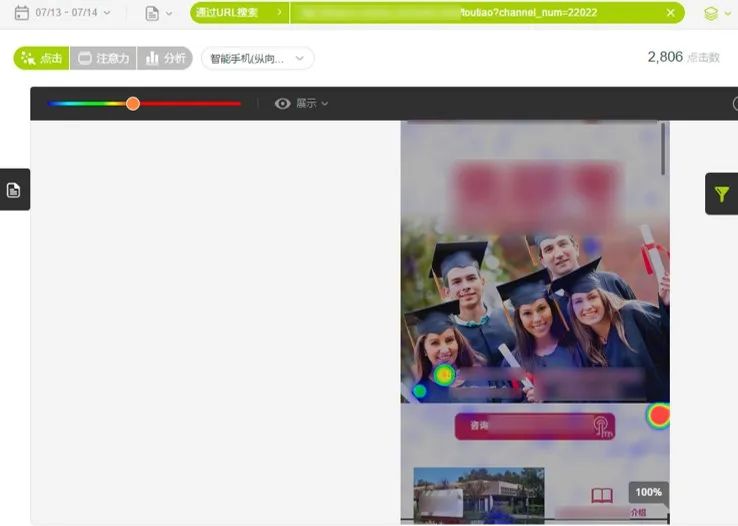This screenshot has width=738, height=526.
Task: Switch to 点击 click heatmap mode
Action: tap(41, 58)
